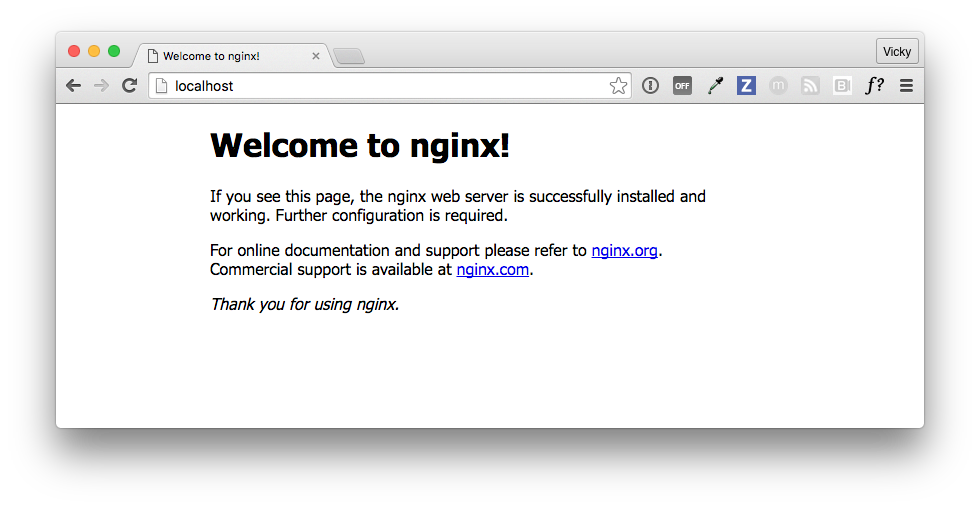The height and width of the screenshot is (508, 980).
Task: Click the forward navigation arrow
Action: click(101, 86)
